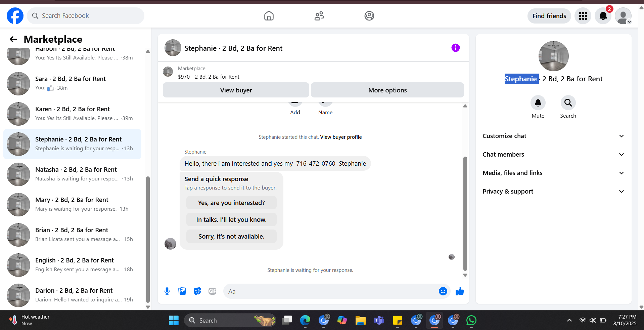This screenshot has width=644, height=330.
Task: Open the volume control in system tray
Action: click(593, 320)
